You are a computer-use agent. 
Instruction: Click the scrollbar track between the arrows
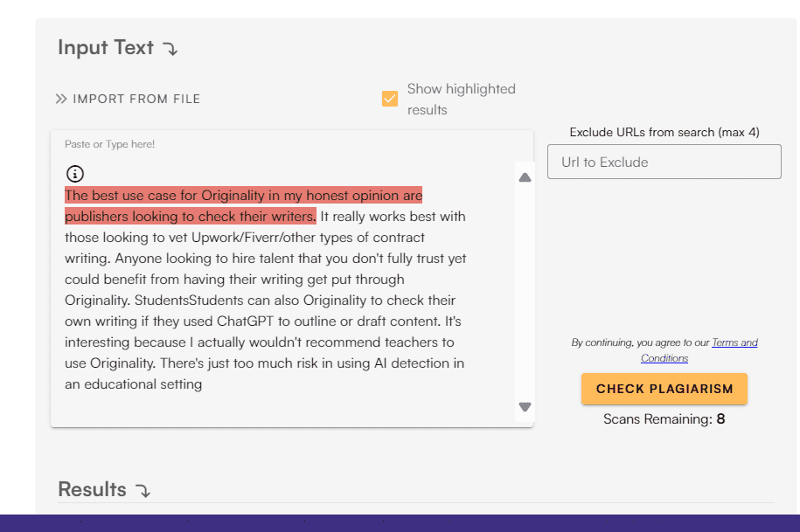pyautogui.click(x=525, y=288)
